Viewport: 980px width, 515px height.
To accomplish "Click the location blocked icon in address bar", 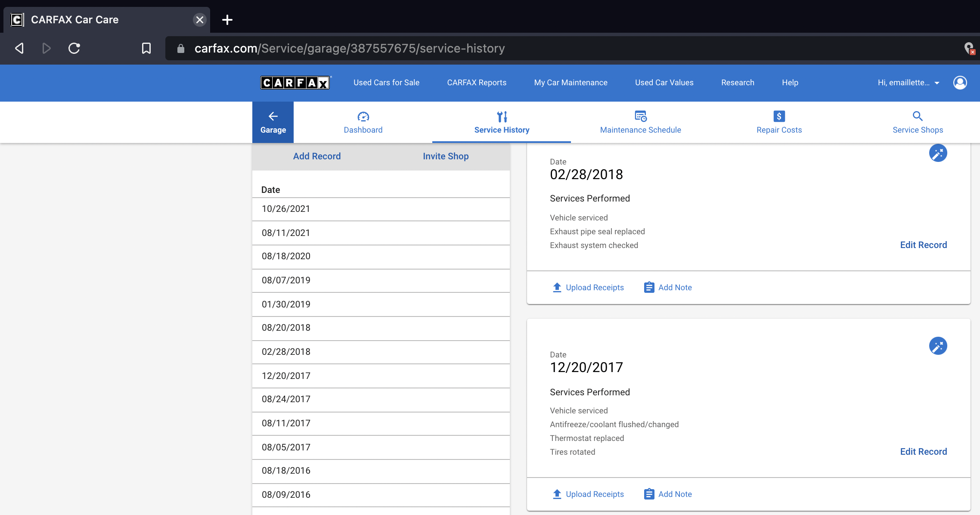I will [969, 48].
